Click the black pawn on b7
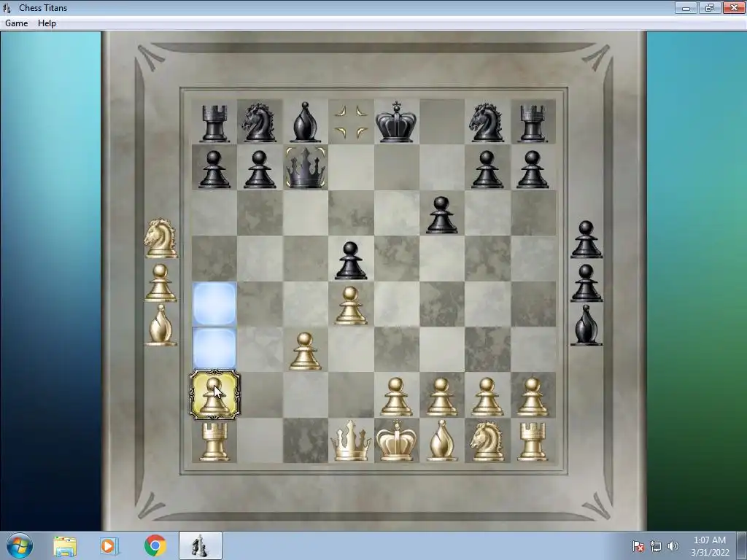Image resolution: width=747 pixels, height=560 pixels. (260, 169)
